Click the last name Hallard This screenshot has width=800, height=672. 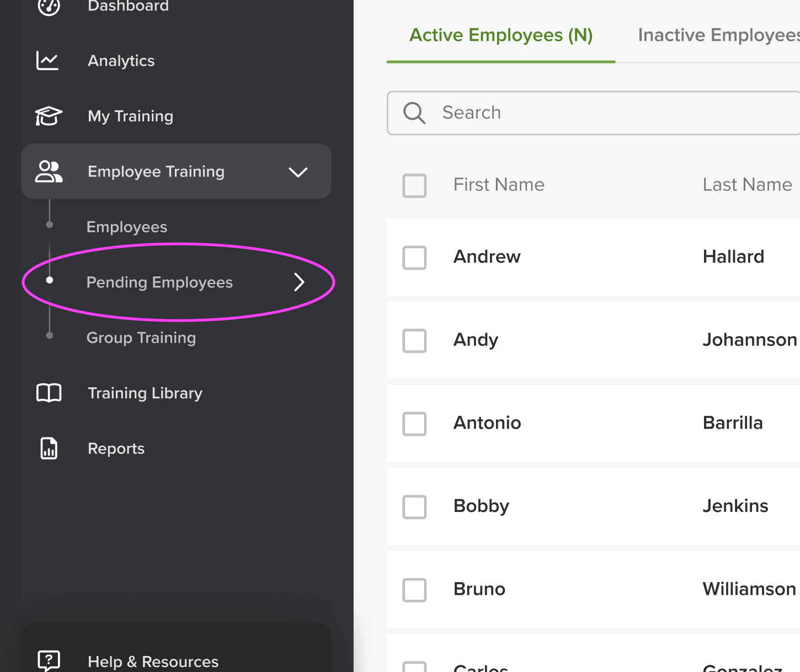[733, 257]
